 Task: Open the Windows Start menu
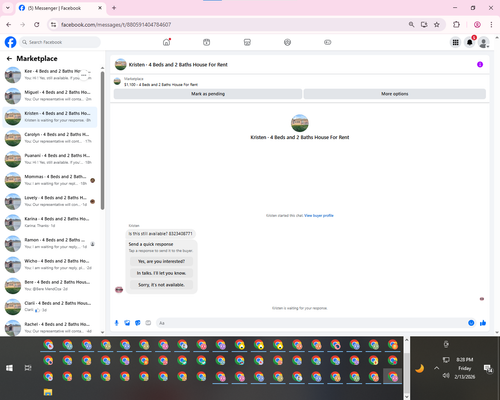[x=9, y=368]
